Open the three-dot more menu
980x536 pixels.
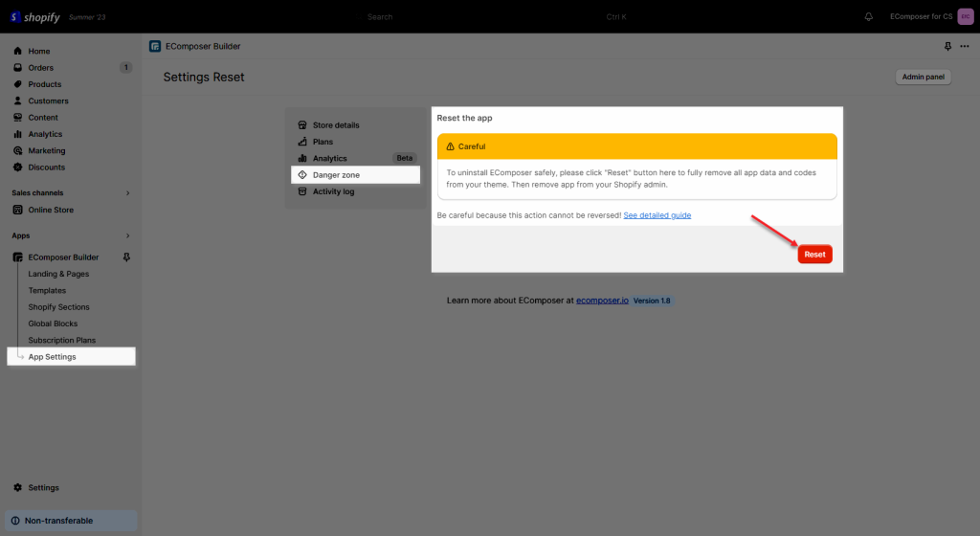pos(965,46)
